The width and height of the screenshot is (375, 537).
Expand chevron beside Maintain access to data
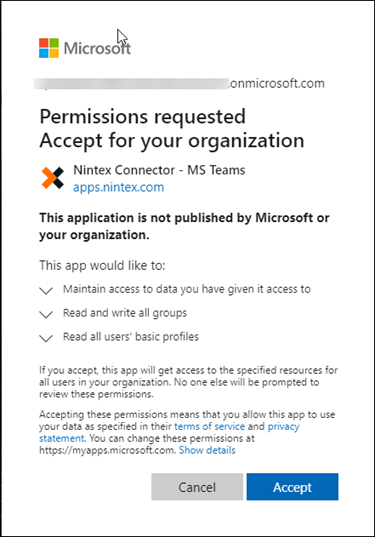[x=46, y=290]
